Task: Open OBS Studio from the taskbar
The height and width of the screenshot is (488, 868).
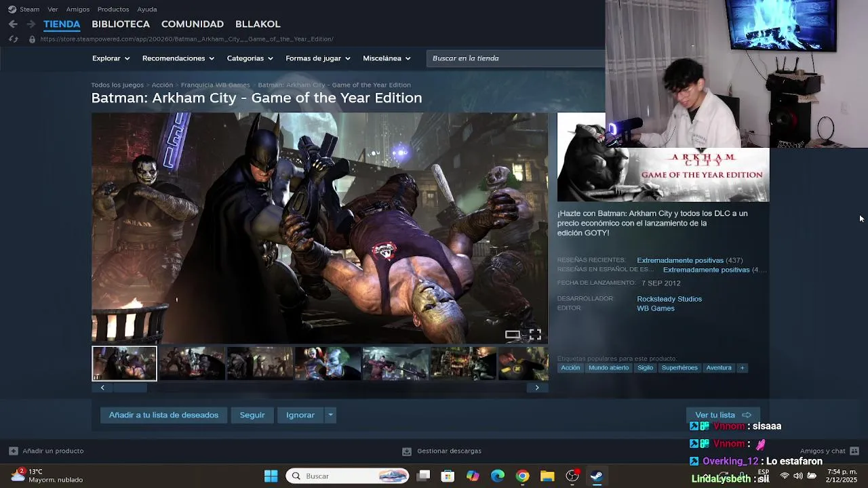Action: (x=572, y=476)
